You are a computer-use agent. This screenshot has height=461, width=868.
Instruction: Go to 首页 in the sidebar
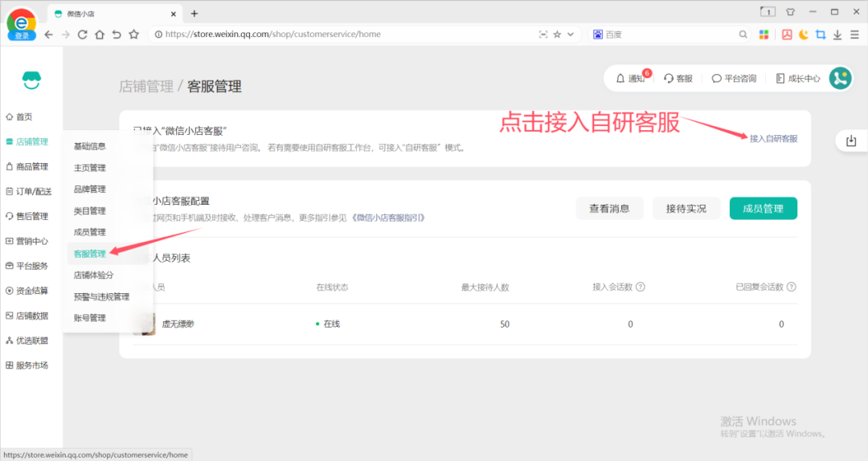[x=19, y=116]
